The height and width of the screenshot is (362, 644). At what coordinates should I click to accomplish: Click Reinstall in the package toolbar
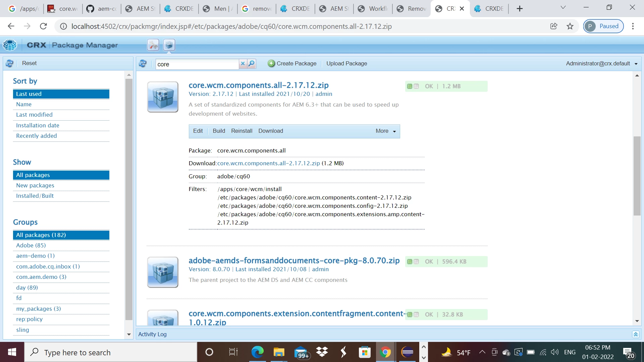[241, 131]
